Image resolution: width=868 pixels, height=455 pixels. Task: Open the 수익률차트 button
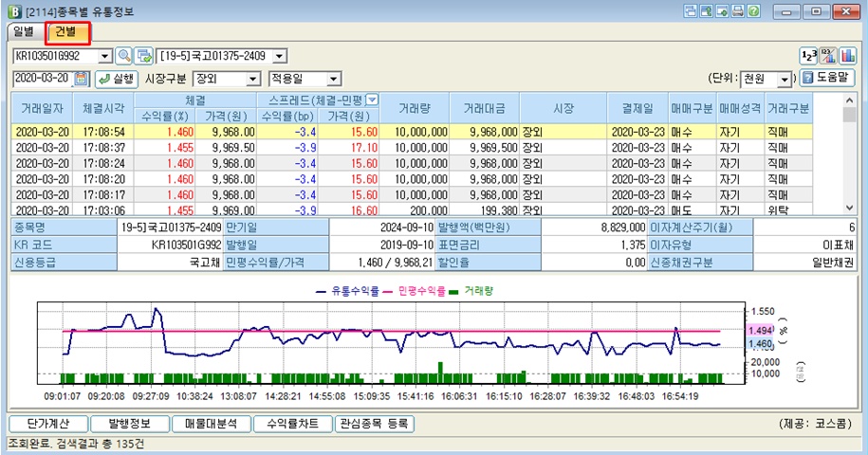pyautogui.click(x=293, y=424)
